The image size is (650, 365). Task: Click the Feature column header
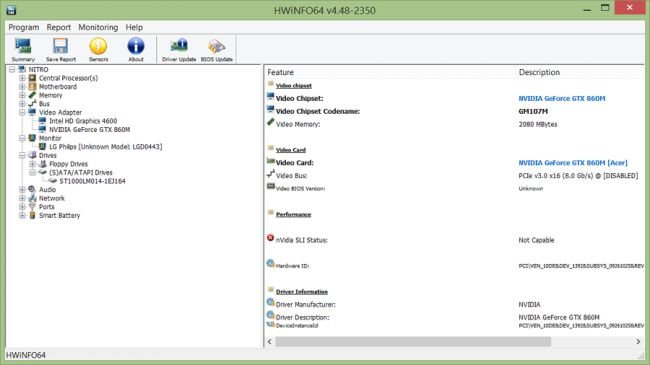point(280,72)
